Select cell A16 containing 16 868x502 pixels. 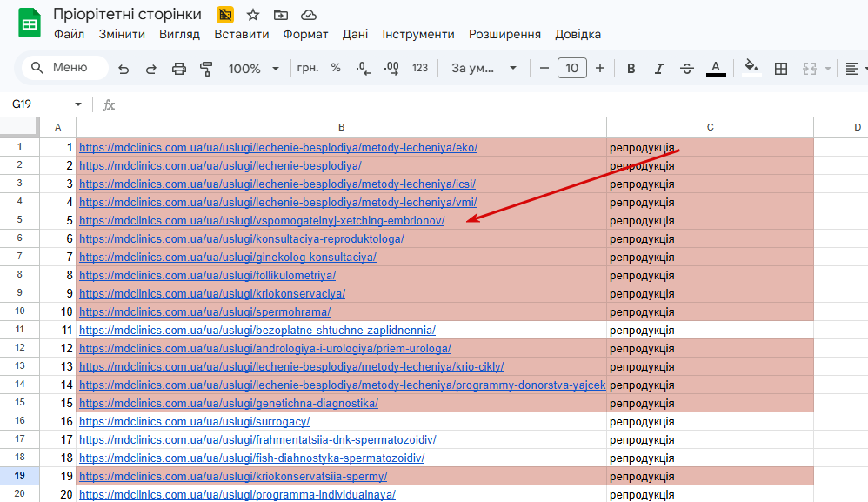pyautogui.click(x=57, y=421)
